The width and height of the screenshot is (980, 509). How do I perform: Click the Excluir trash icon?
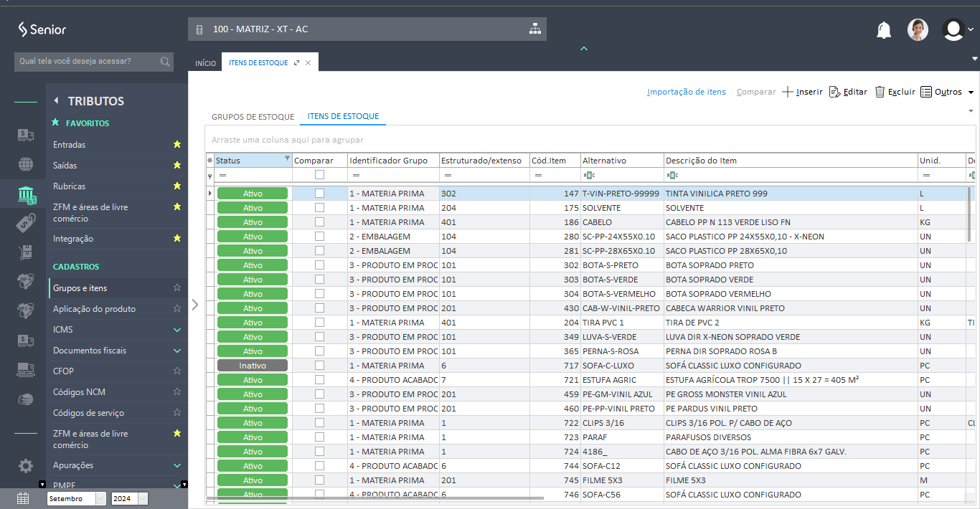pyautogui.click(x=880, y=92)
